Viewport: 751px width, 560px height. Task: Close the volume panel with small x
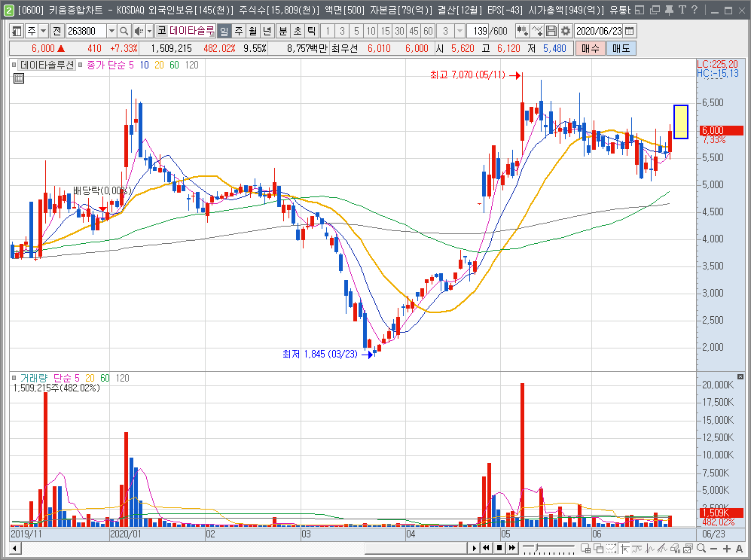(x=740, y=376)
